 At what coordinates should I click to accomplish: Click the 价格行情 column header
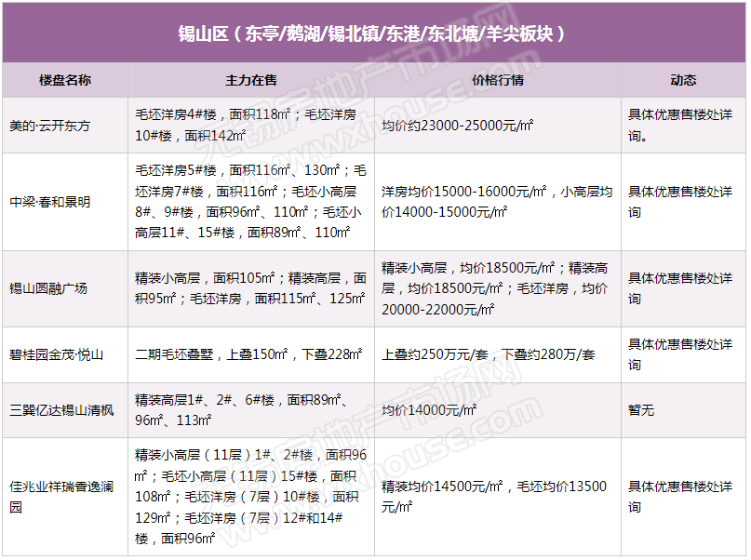click(498, 81)
